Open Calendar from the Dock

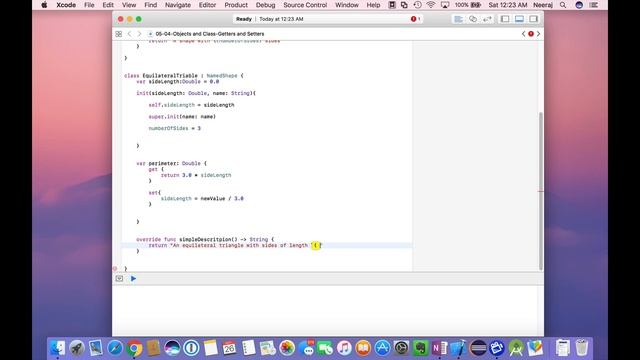tap(229, 348)
